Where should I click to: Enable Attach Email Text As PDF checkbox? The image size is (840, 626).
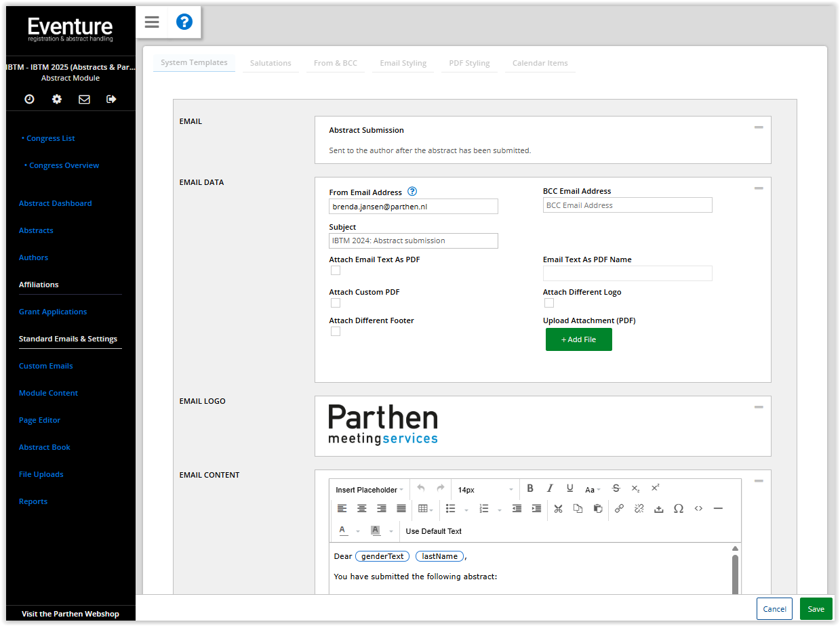click(x=336, y=270)
